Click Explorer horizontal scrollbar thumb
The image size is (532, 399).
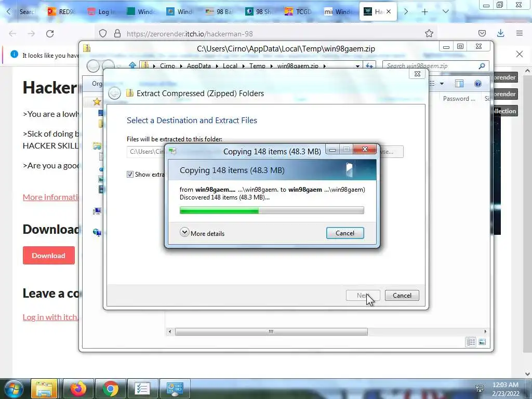271,331
